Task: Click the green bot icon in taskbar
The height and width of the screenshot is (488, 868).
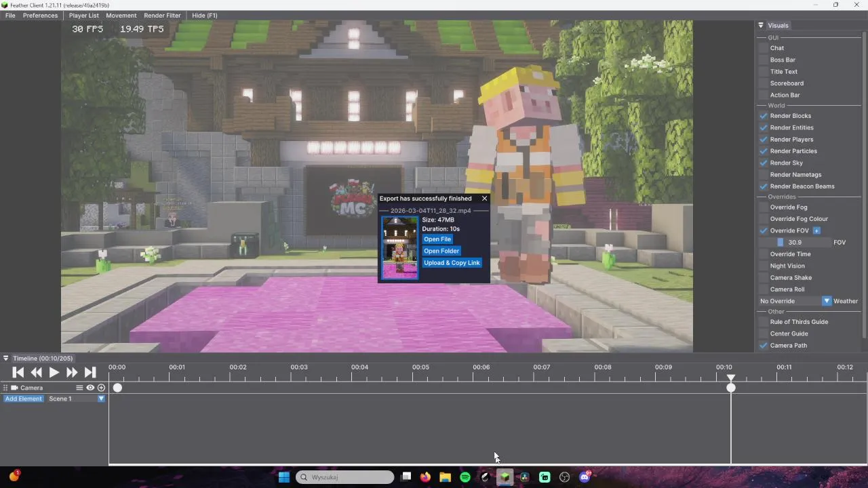Action: pyautogui.click(x=545, y=477)
